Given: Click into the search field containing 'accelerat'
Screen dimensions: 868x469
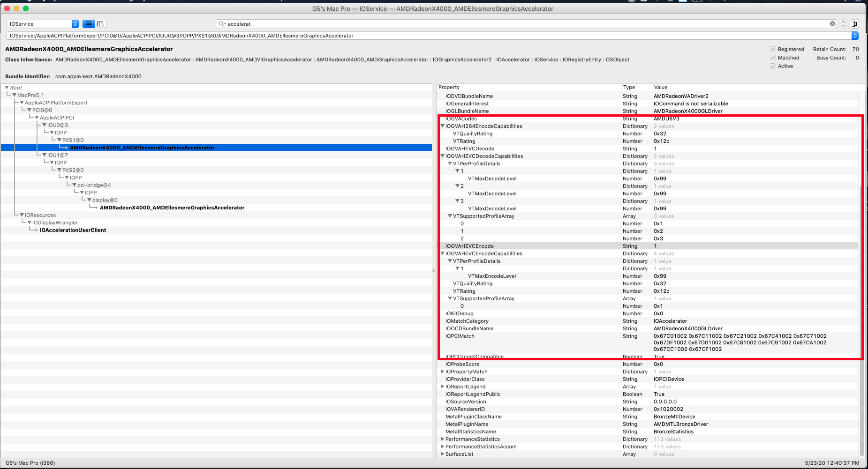Looking at the screenshot, I should 525,24.
